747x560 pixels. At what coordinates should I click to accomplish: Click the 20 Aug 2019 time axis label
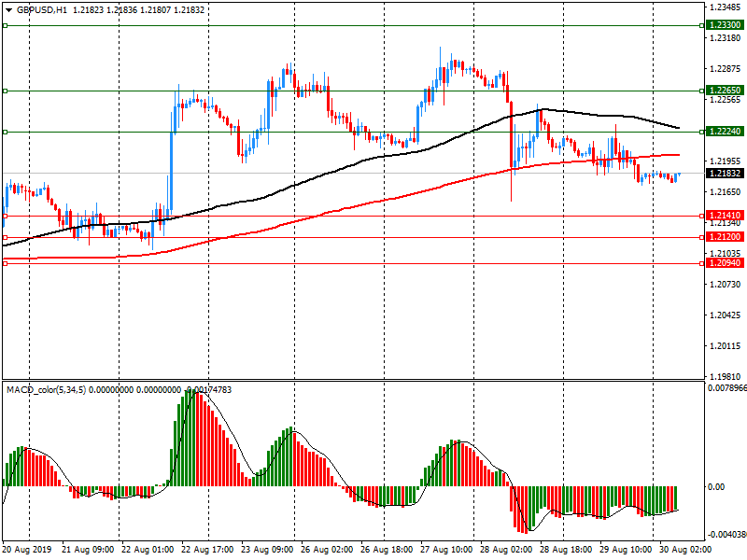(27, 550)
